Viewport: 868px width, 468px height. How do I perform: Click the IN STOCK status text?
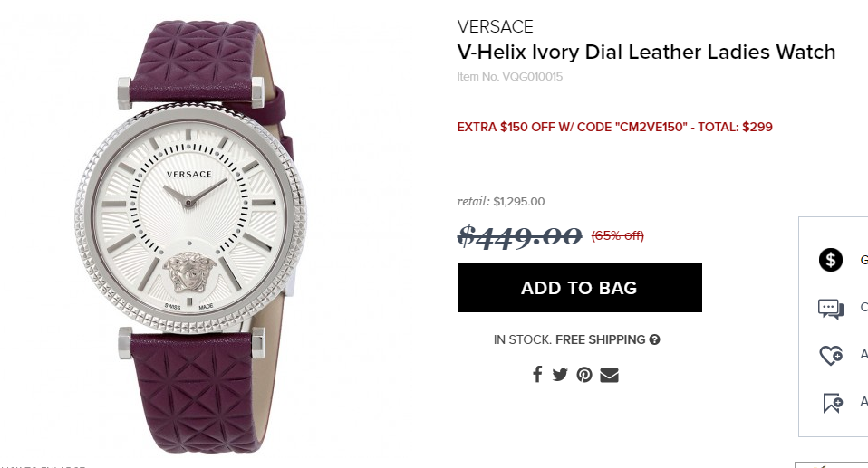click(x=522, y=339)
